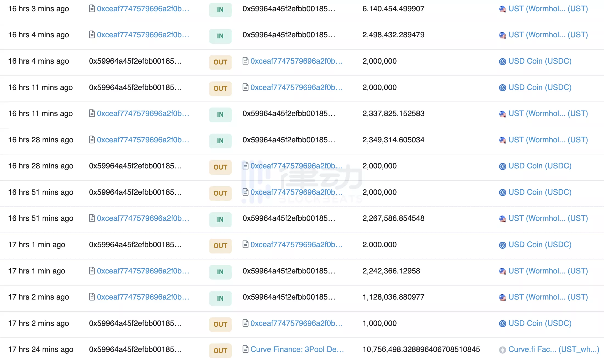Click timestamp 17 hrs 24 mins ago

click(x=41, y=349)
